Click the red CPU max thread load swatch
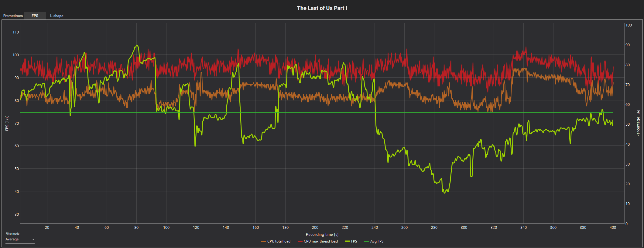This screenshot has width=644, height=248. (300, 242)
